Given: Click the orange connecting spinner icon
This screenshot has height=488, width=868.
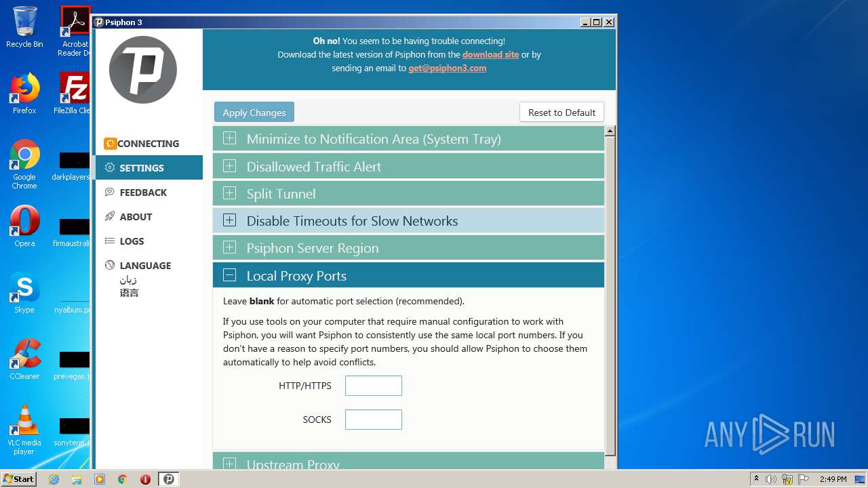Looking at the screenshot, I should [x=110, y=144].
